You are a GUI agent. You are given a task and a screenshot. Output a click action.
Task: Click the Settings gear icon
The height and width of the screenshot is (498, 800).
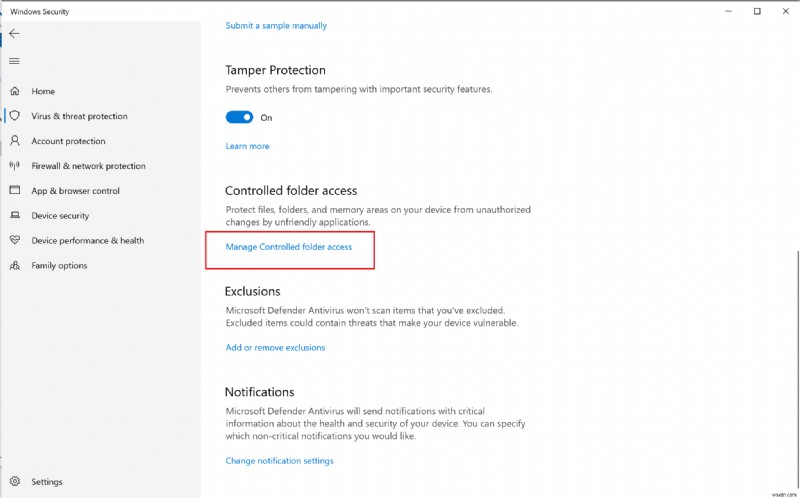14,481
